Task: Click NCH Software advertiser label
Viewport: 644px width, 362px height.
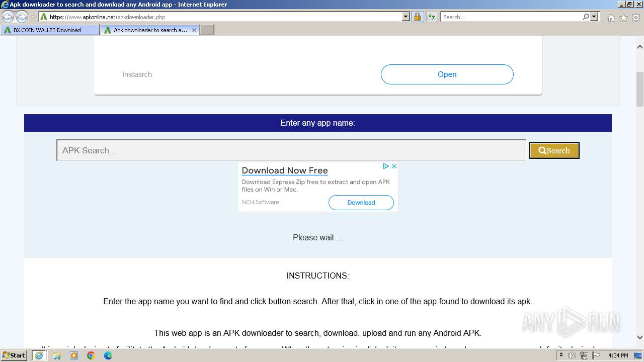Action: 260,202
